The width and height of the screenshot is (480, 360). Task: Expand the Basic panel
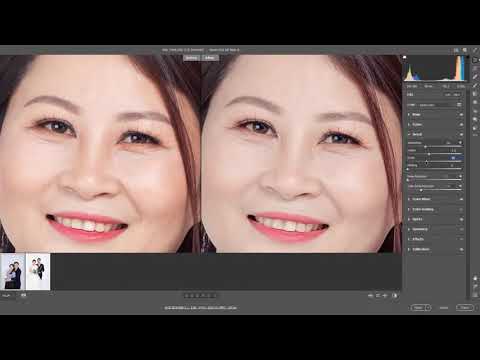409,115
